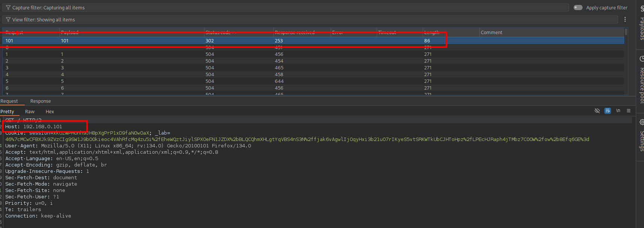This screenshot has width=644, height=228.
Task: Click the Capture filter funnel icon
Action: [8, 7]
